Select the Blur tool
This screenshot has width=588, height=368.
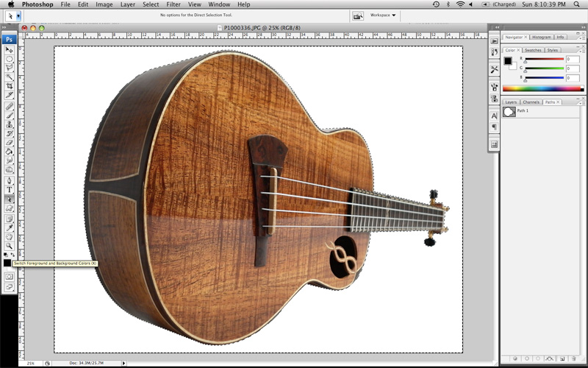(9, 160)
